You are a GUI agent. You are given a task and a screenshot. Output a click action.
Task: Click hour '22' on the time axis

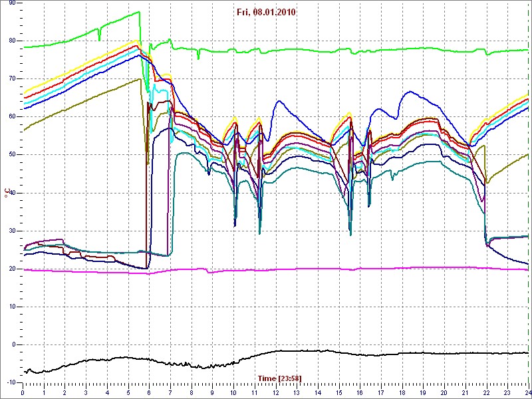487,391
